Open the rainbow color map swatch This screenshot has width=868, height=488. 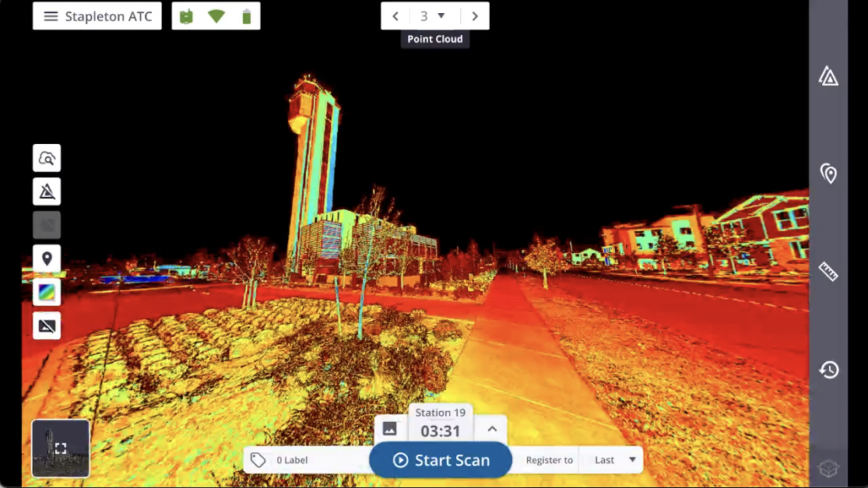click(x=47, y=293)
